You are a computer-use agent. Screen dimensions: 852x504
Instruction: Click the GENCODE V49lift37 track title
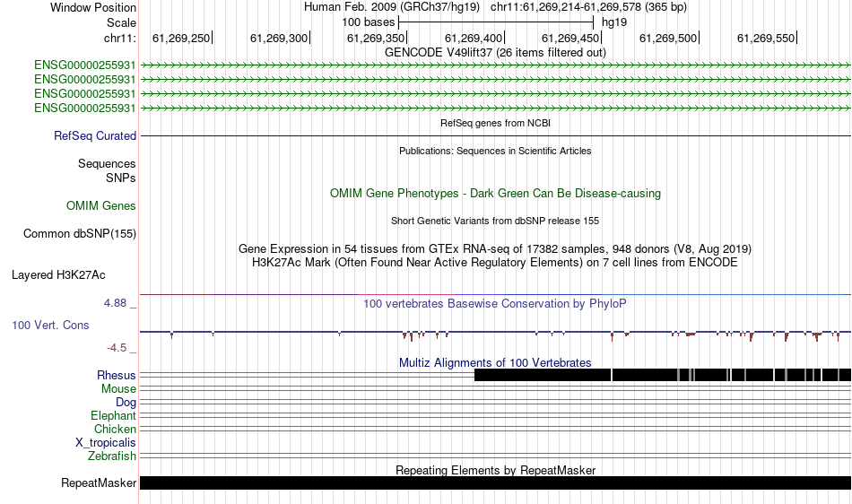point(495,53)
